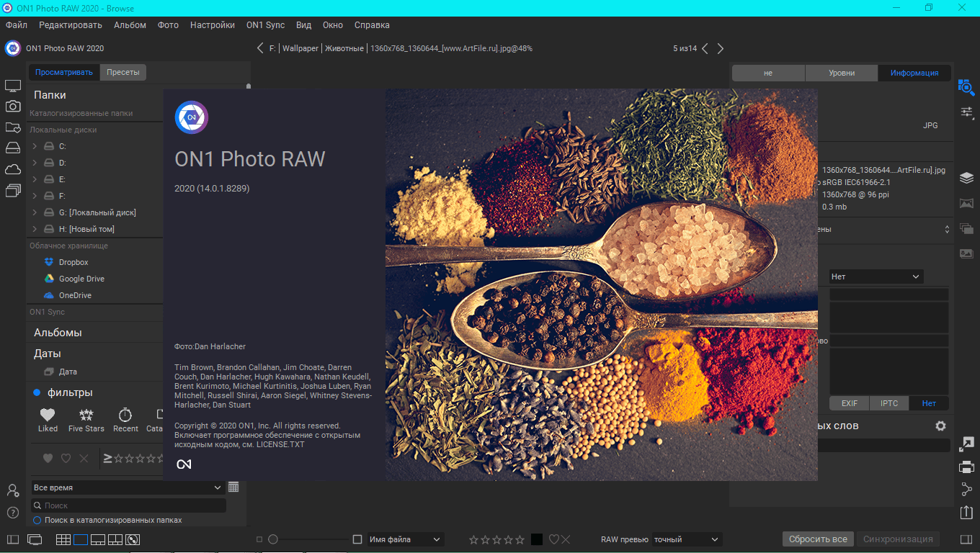The image size is (980, 553).
Task: Click the albums stack icon in left sidebar
Action: [x=13, y=190]
